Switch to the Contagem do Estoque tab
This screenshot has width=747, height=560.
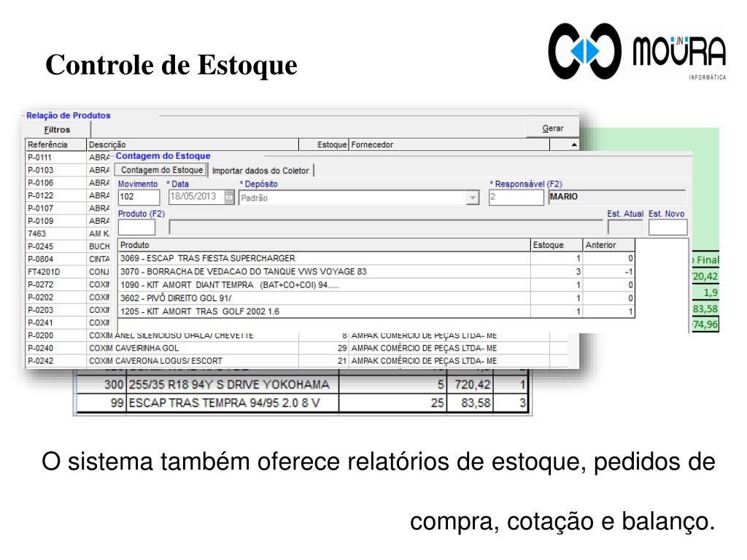coord(161,170)
